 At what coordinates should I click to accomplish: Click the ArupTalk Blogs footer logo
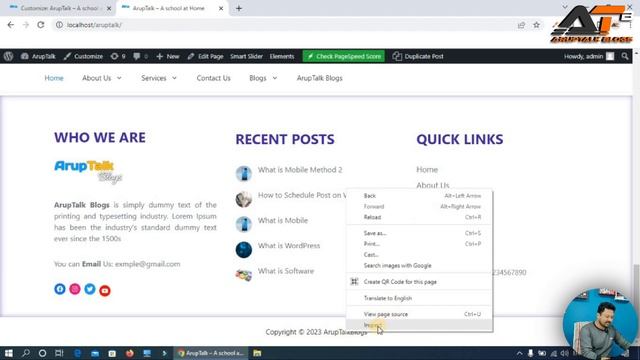(88, 171)
